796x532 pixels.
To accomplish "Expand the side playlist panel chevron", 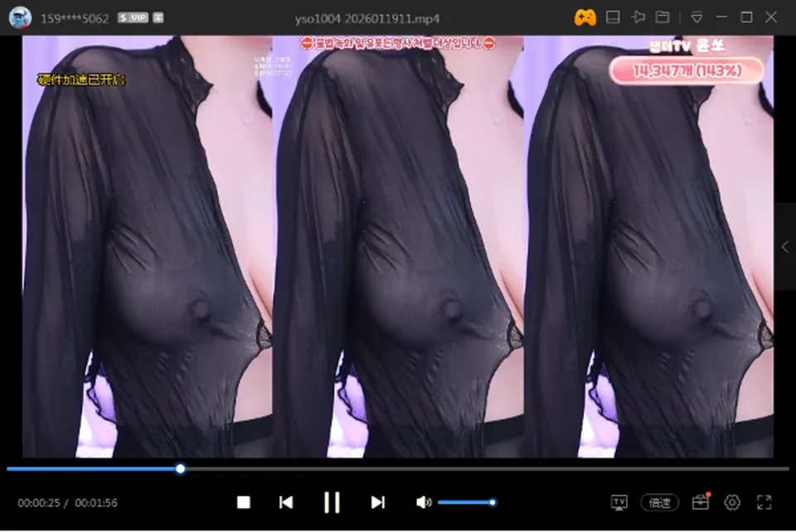I will 785,247.
